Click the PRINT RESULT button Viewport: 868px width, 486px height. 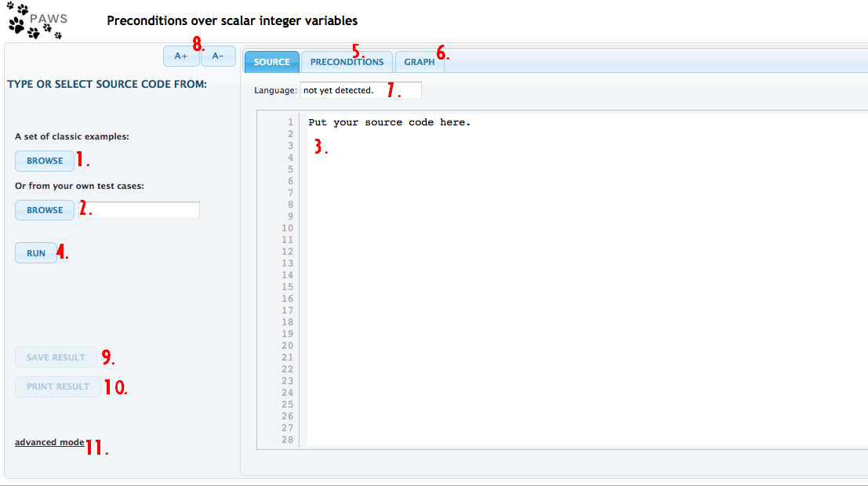pos(58,386)
